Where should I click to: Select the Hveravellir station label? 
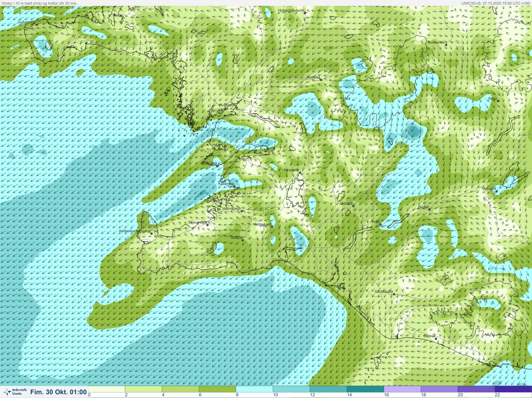[x=436, y=42]
